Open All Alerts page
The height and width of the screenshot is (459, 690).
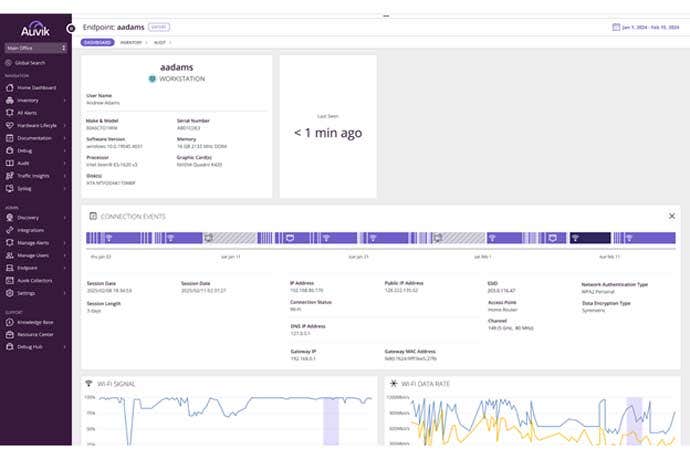(30, 112)
